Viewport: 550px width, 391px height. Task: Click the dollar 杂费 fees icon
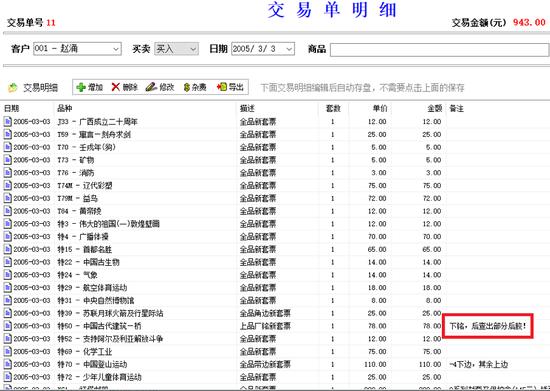coord(187,87)
